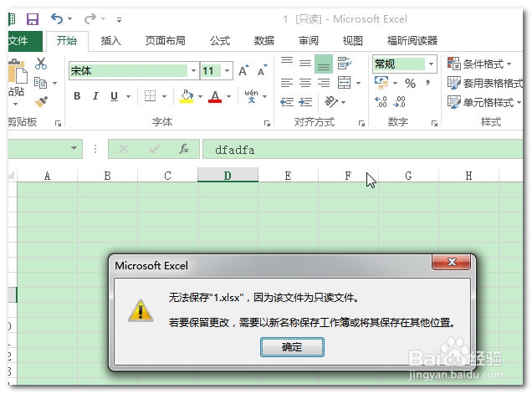The width and height of the screenshot is (532, 394).
Task: Copy selection using the copy icon
Action: click(x=40, y=83)
